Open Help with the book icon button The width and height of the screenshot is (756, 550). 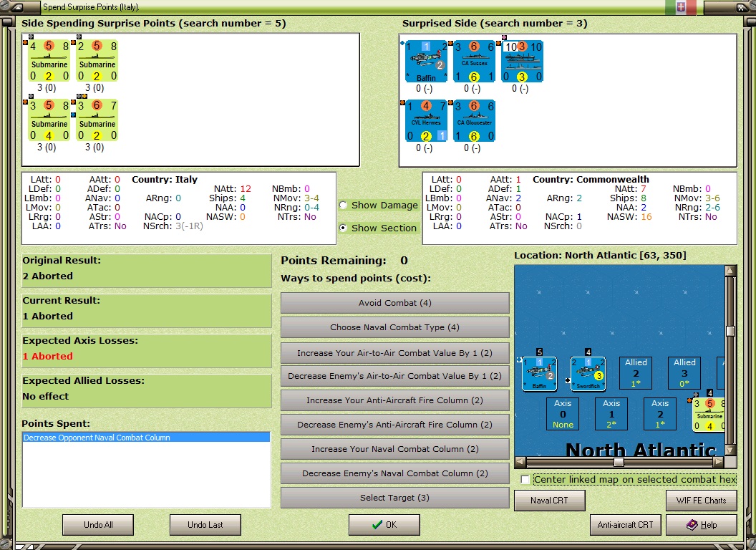pos(702,524)
